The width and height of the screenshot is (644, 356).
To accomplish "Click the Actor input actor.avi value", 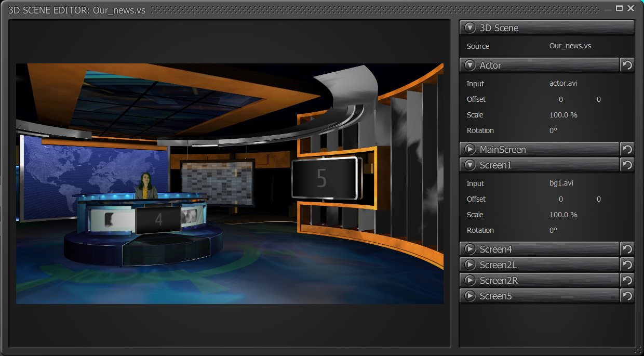I will click(x=563, y=83).
